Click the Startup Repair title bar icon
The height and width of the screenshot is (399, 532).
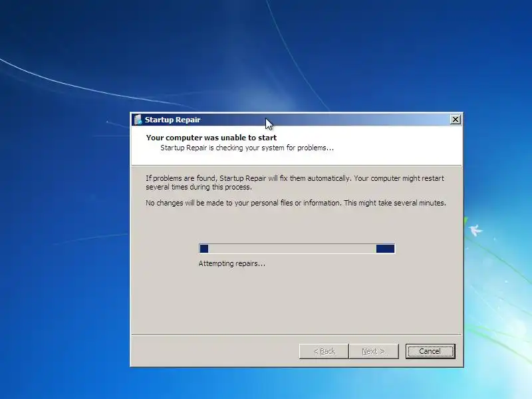(138, 120)
